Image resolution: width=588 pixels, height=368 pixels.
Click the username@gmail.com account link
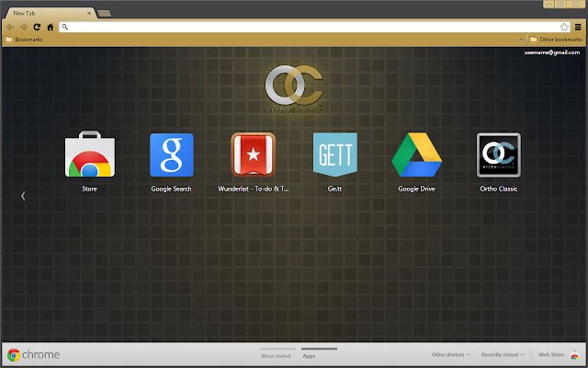click(x=552, y=52)
